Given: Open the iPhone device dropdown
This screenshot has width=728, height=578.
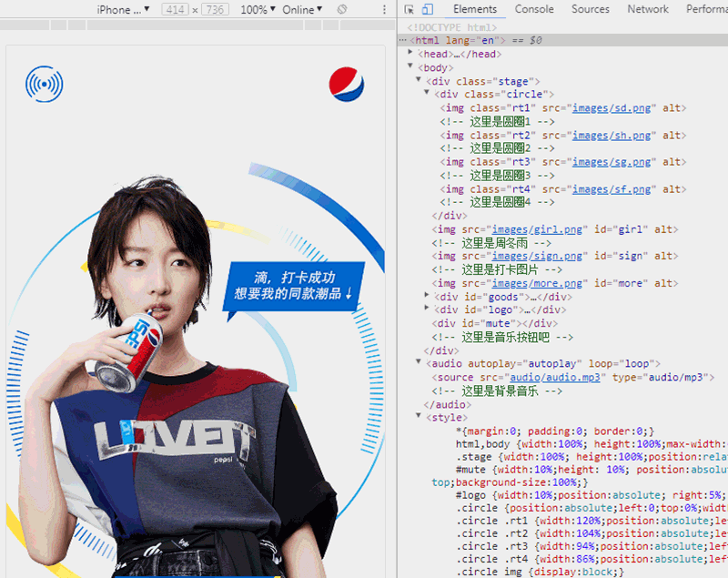Looking at the screenshot, I should tap(123, 10).
